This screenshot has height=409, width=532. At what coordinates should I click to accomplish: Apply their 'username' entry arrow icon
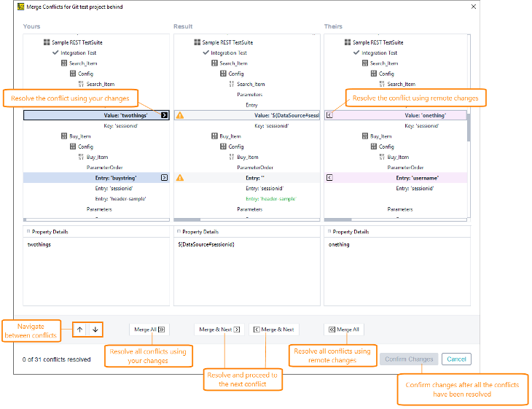click(329, 177)
